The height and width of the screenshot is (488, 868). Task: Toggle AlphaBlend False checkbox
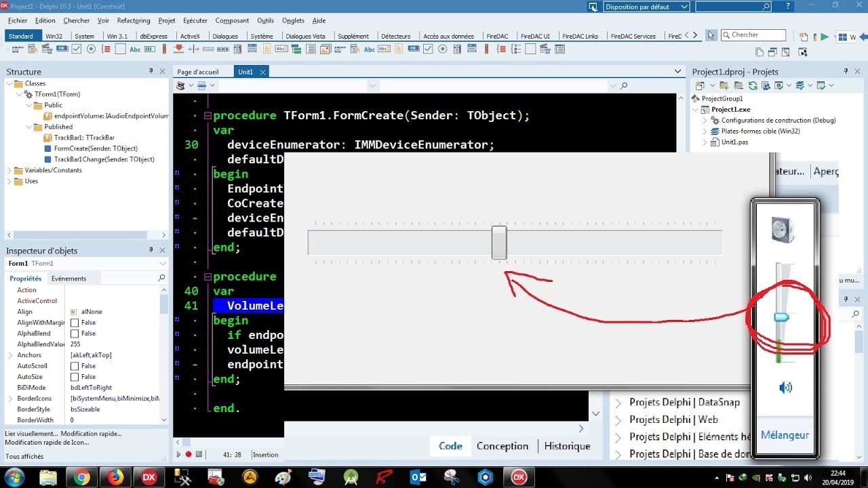pos(75,333)
